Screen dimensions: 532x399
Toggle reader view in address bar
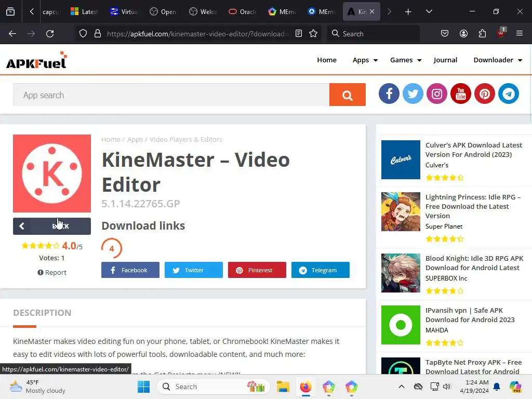point(299,34)
